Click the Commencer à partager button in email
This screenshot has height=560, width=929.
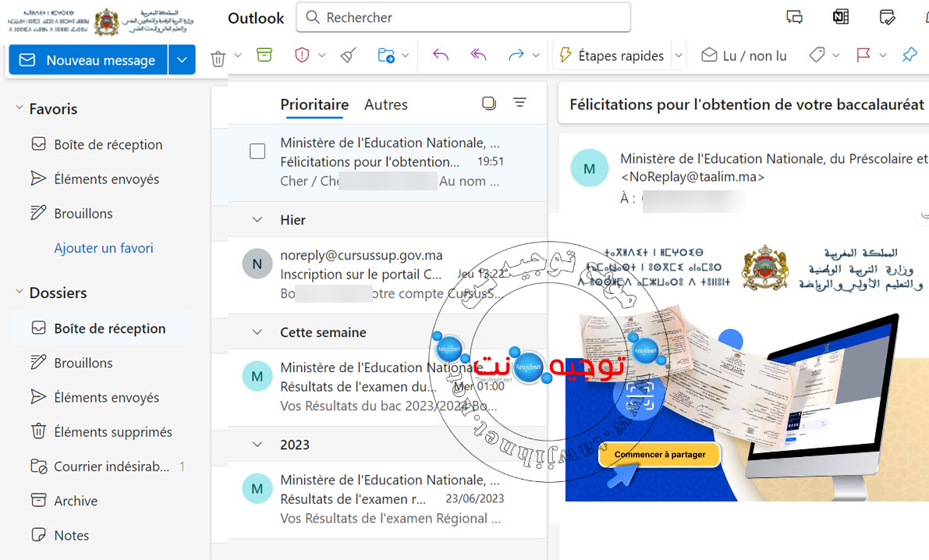click(659, 455)
